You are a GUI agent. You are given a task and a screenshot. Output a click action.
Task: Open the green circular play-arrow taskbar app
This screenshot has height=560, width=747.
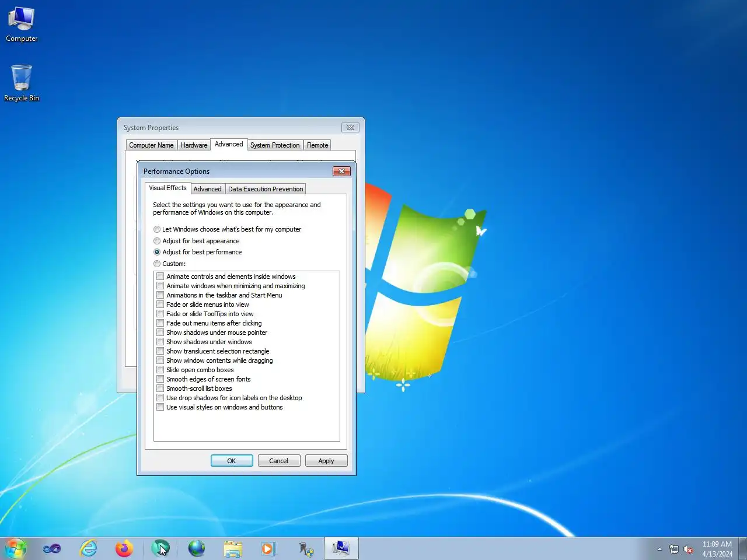tap(160, 548)
